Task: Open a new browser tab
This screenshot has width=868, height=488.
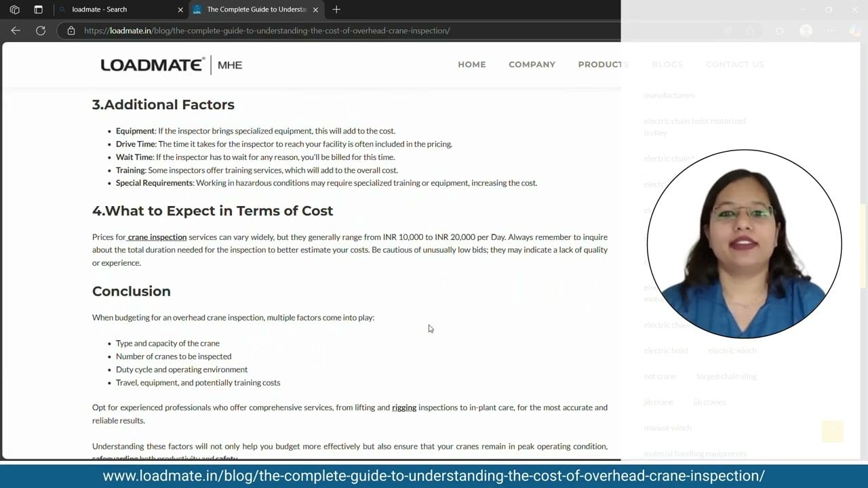Action: (336, 9)
